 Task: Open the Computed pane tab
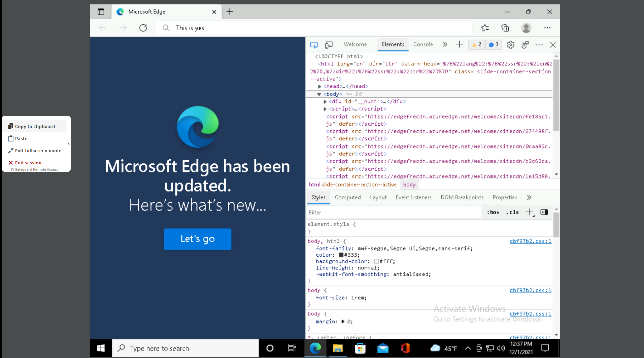(x=347, y=197)
